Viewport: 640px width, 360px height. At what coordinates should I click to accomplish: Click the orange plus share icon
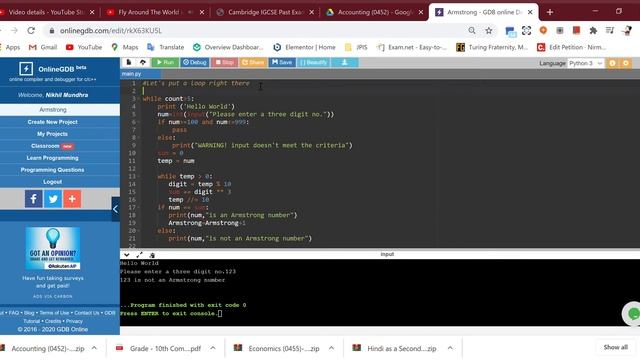[x=72, y=199]
